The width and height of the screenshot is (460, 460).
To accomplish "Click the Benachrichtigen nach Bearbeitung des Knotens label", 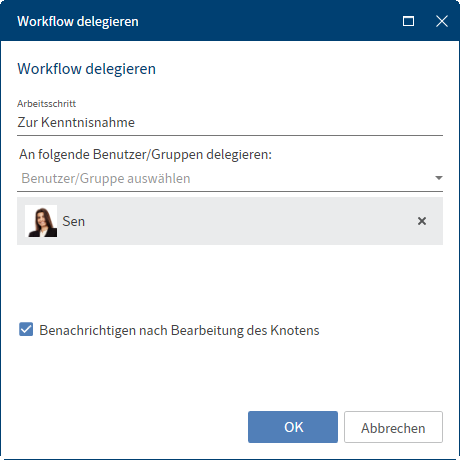I will pyautogui.click(x=179, y=330).
